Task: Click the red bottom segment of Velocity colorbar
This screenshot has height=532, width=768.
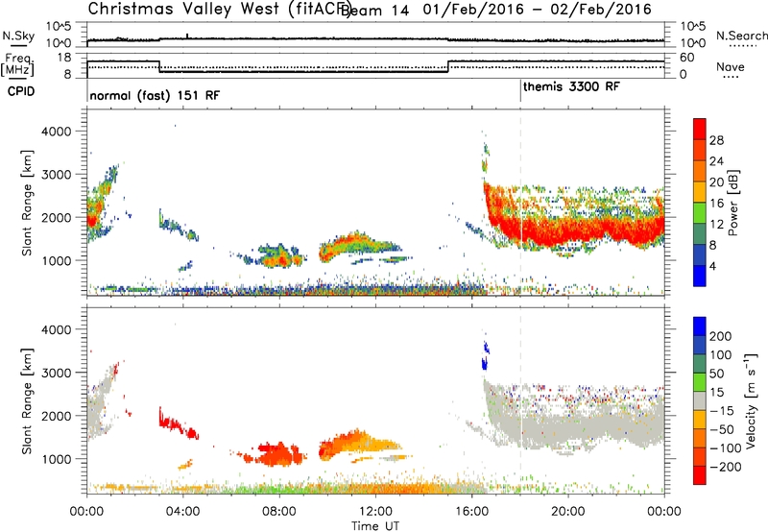Action: coord(700,475)
